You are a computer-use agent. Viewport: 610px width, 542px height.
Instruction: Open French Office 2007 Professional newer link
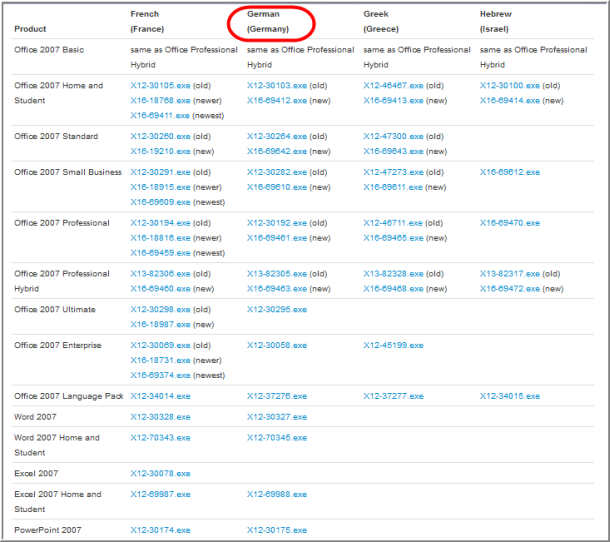pyautogui.click(x=160, y=238)
